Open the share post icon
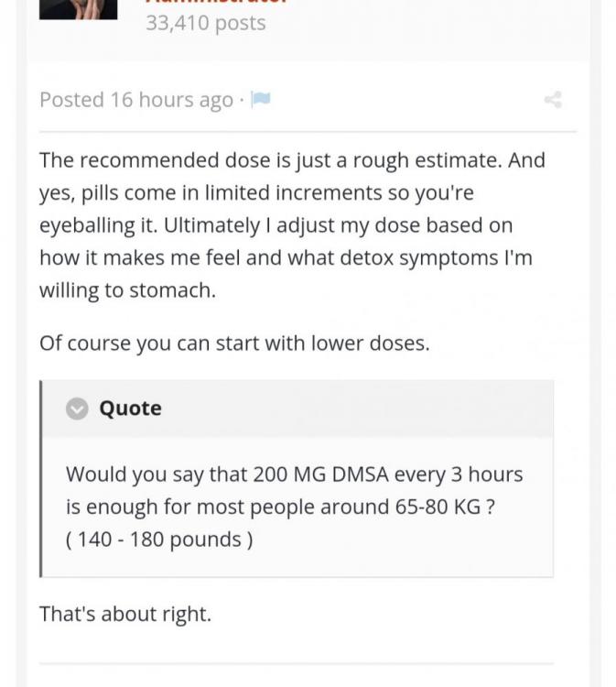This screenshot has width=616, height=687. [553, 100]
